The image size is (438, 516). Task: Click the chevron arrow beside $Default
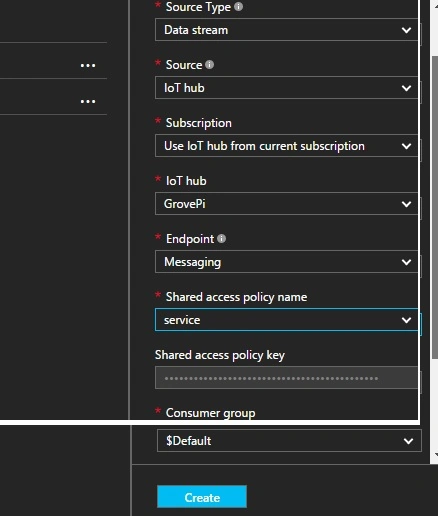click(408, 441)
